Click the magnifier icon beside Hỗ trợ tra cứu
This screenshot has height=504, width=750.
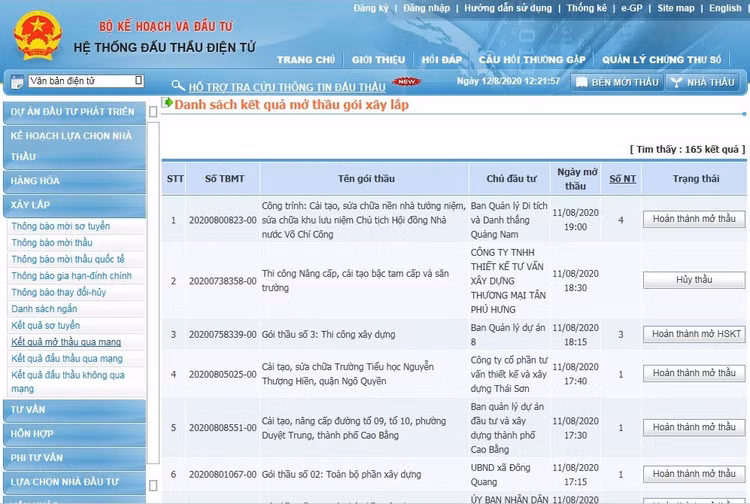click(178, 87)
